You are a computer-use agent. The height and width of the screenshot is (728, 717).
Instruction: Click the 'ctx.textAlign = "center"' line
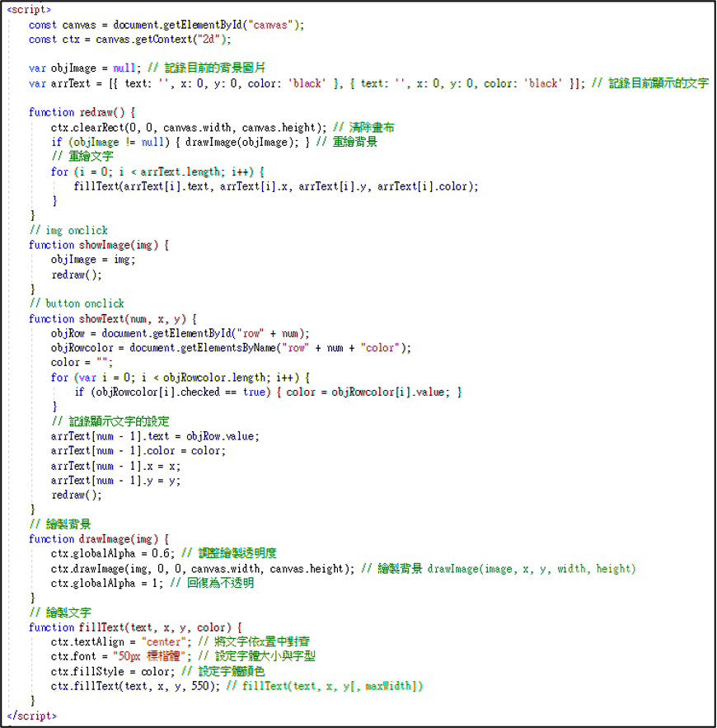(180, 642)
